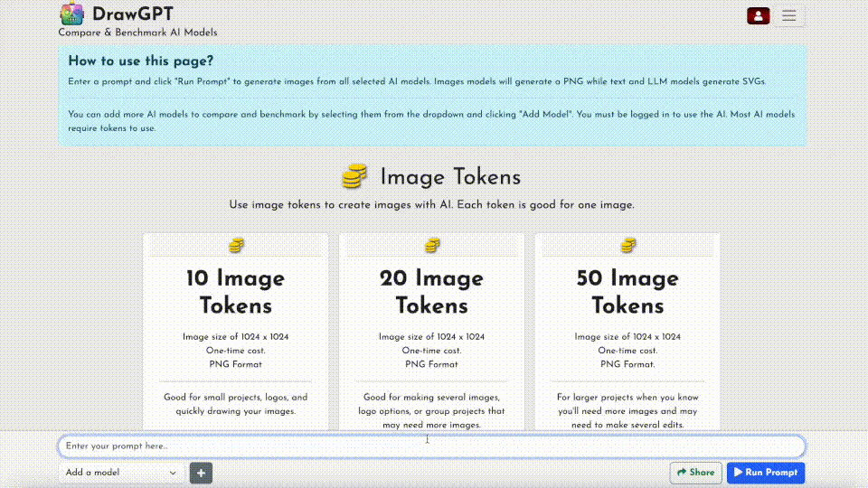Focus the 'Enter your prompt here' field
The height and width of the screenshot is (488, 868).
pyautogui.click(x=431, y=446)
